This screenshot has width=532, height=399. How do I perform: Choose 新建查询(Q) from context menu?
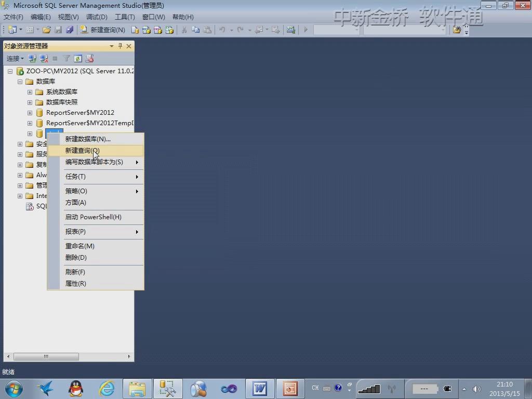[x=96, y=151]
